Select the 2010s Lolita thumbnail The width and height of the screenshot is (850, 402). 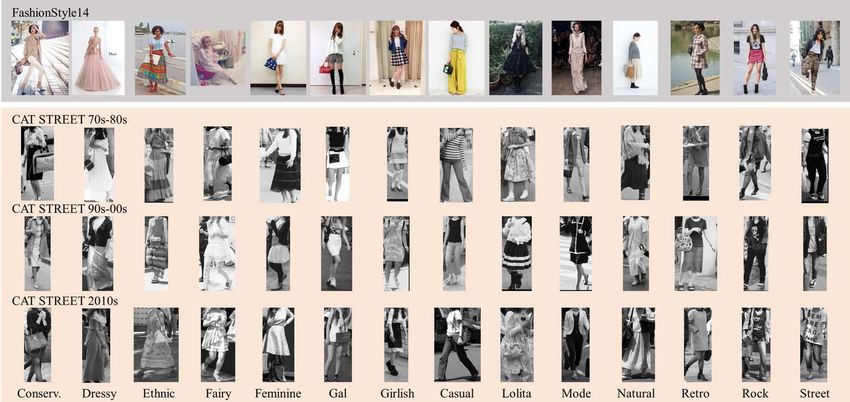pos(517,345)
